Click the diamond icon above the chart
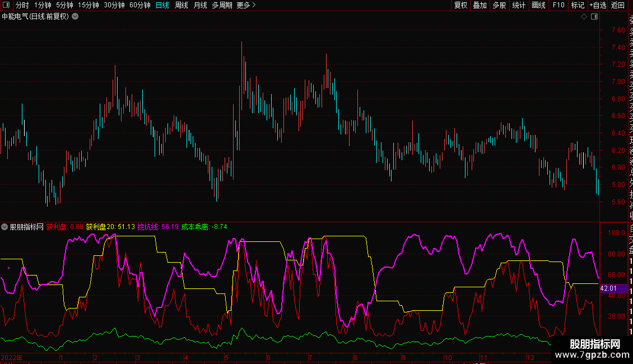This screenshot has width=633, height=364. [x=584, y=17]
